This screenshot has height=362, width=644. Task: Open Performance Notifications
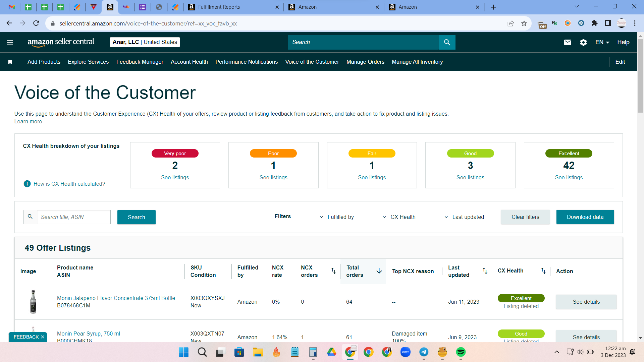click(247, 62)
